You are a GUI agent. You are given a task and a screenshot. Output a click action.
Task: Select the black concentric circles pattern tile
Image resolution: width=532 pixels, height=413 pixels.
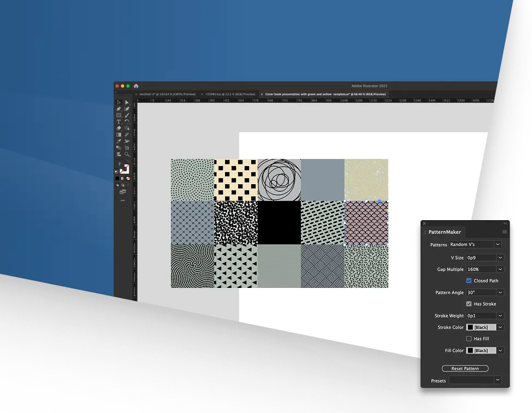tap(279, 180)
